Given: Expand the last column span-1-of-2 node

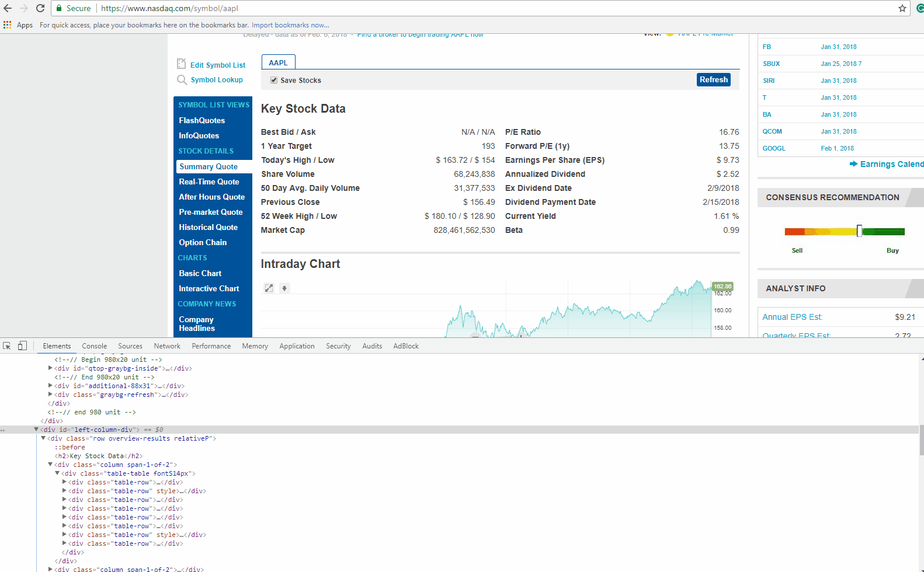Looking at the screenshot, I should 50,569.
